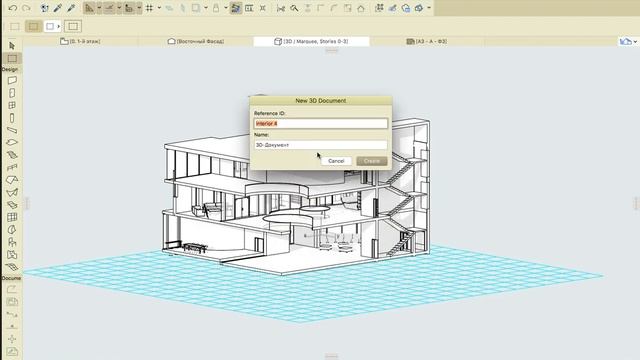
Task: Collapse the Document toolbox section
Action: pos(11,278)
